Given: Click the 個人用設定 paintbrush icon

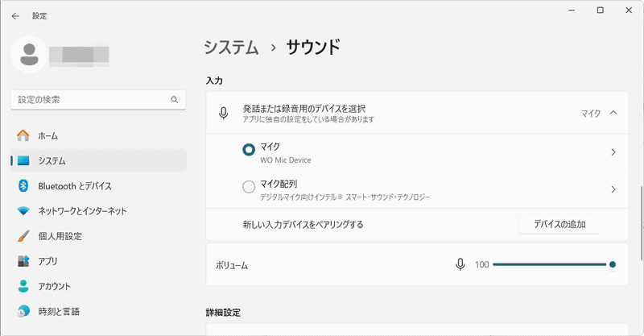Looking at the screenshot, I should (x=23, y=236).
